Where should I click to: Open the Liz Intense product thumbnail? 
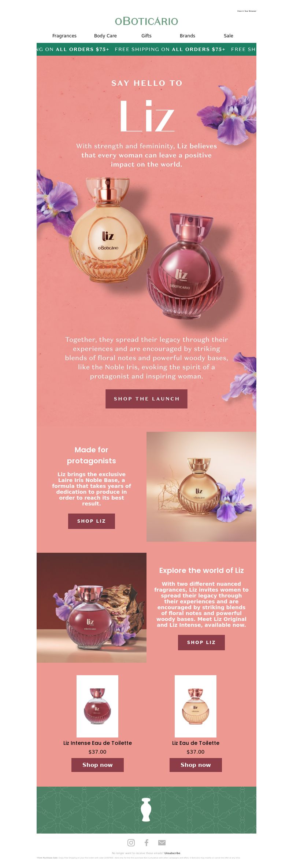pyautogui.click(x=97, y=706)
